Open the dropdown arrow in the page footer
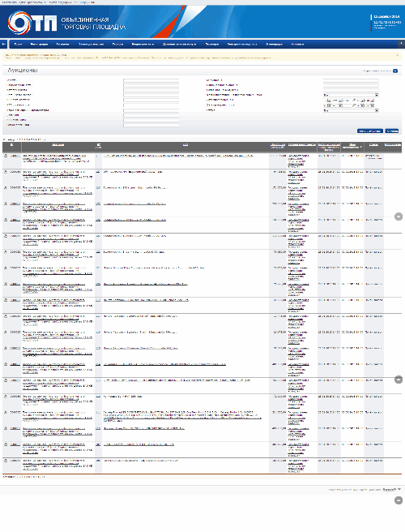Viewport: 405px width, 532px height. pyautogui.click(x=399, y=489)
